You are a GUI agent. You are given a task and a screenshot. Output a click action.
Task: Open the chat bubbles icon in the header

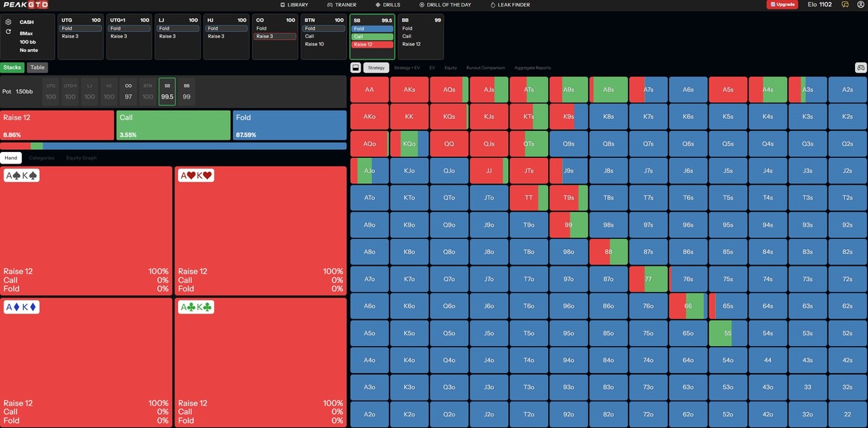click(846, 4)
